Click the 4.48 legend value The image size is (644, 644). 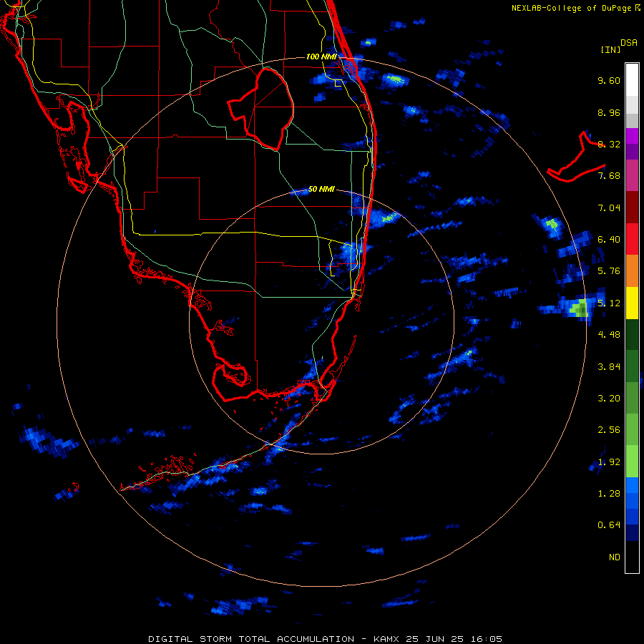609,335
